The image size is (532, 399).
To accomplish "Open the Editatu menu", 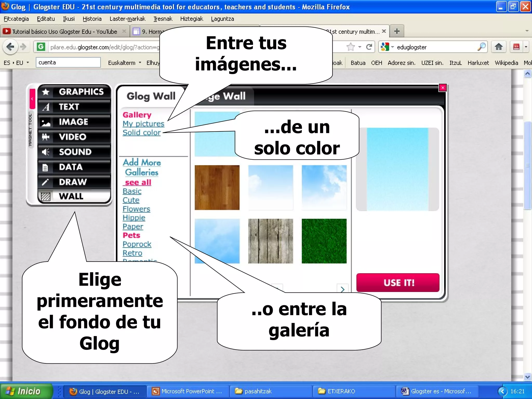I will click(46, 19).
